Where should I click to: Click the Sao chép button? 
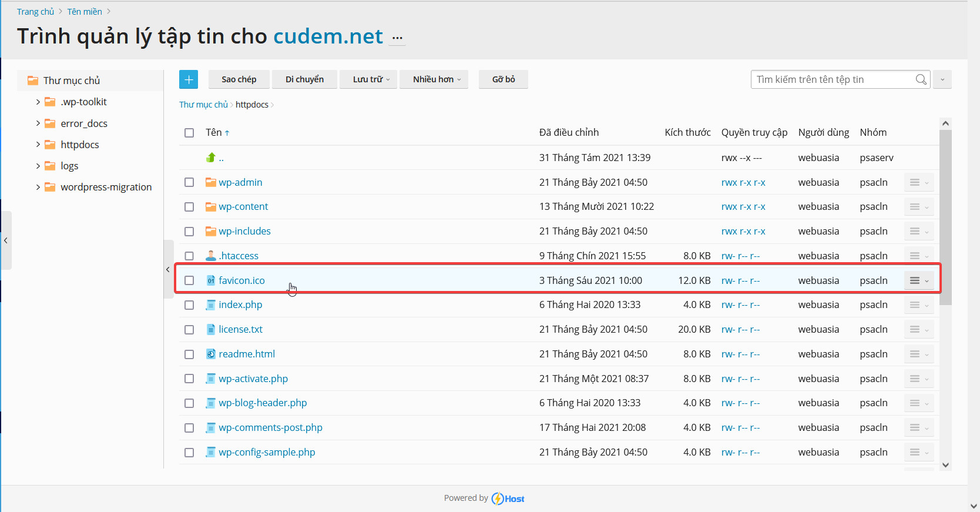point(239,79)
